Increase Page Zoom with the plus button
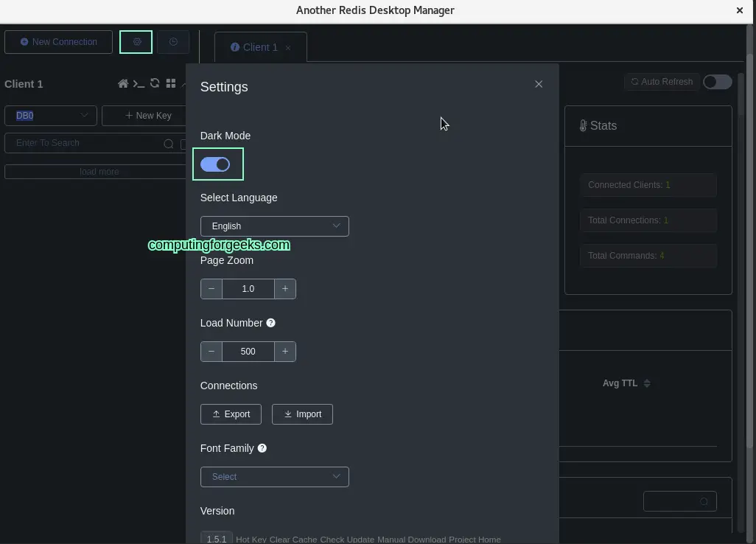 click(x=285, y=288)
